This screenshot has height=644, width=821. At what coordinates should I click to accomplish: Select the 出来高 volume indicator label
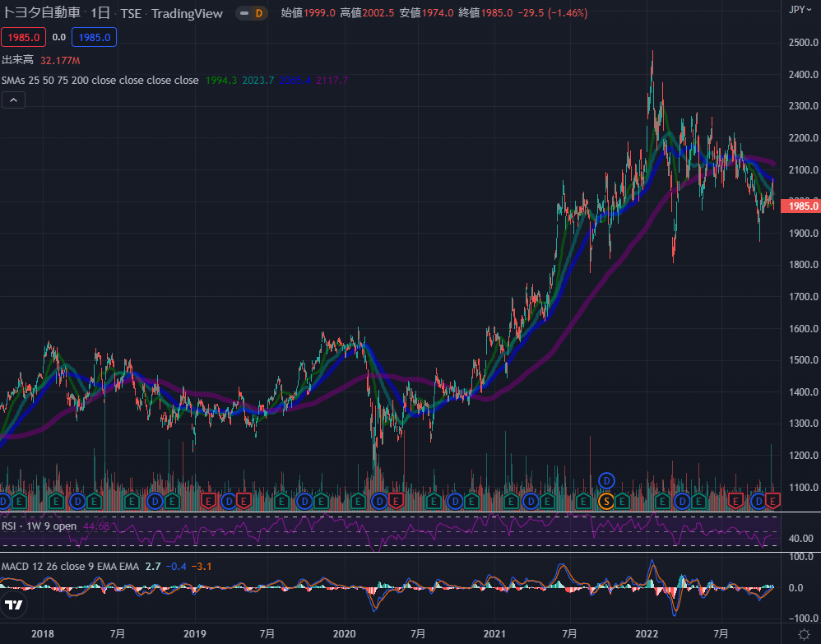18,60
